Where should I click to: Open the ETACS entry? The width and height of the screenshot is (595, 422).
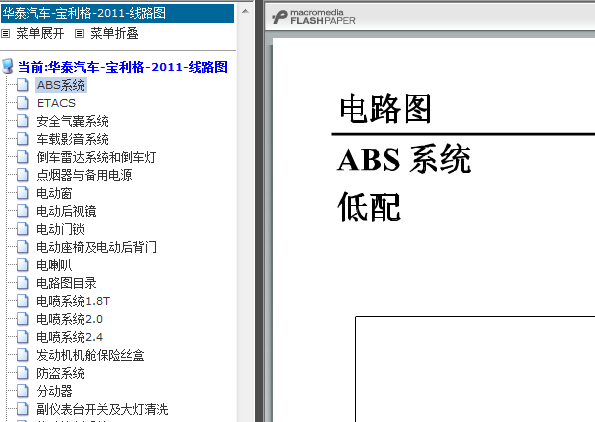click(x=56, y=103)
